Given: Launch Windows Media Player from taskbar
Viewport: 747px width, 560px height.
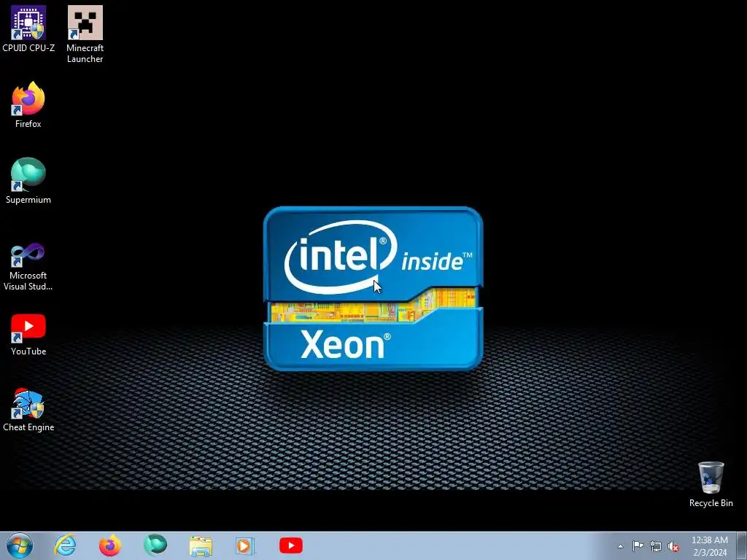Looking at the screenshot, I should (x=245, y=545).
